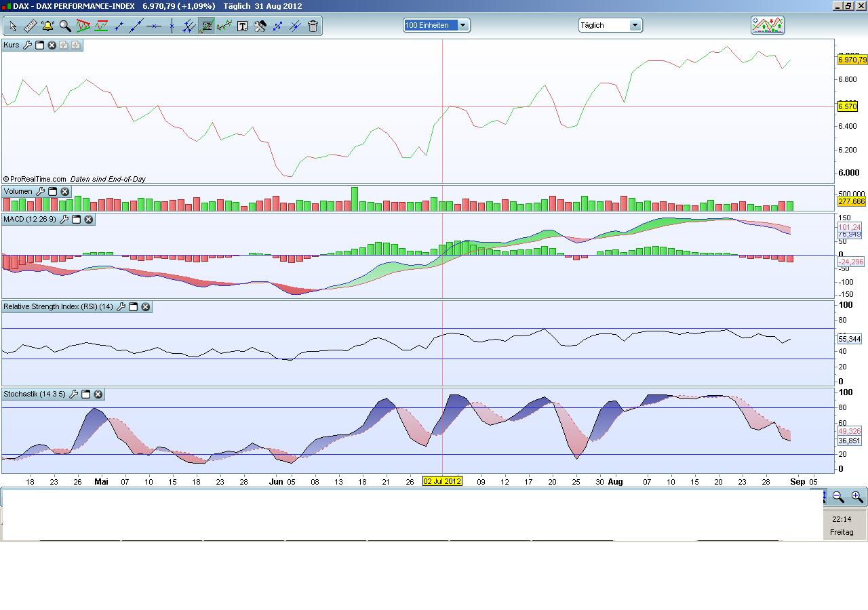Select the blue dotted line object tool

coord(277,26)
